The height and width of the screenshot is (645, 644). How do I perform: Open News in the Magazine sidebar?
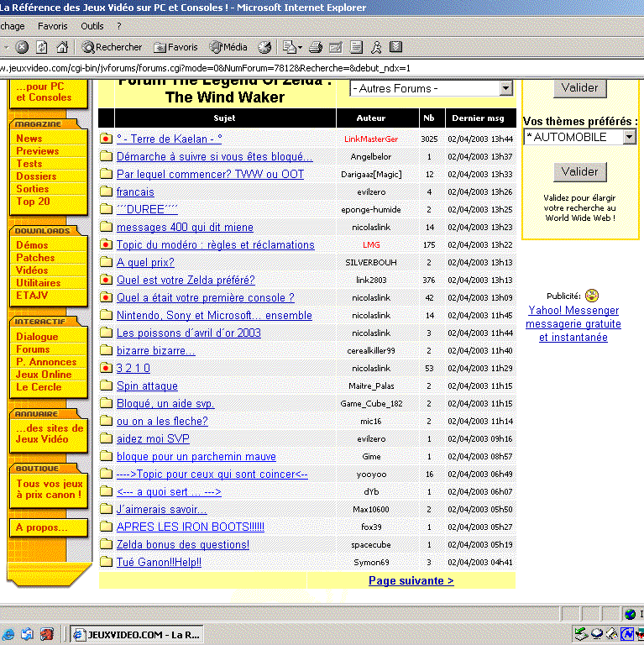click(29, 139)
